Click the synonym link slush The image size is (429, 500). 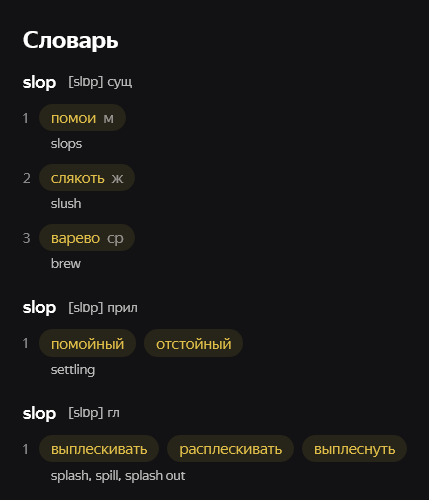[x=66, y=203]
